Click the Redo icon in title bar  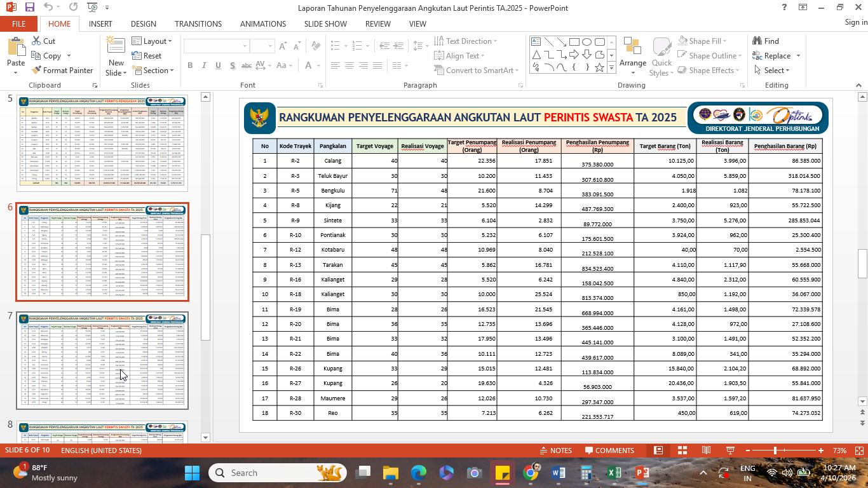click(x=73, y=7)
